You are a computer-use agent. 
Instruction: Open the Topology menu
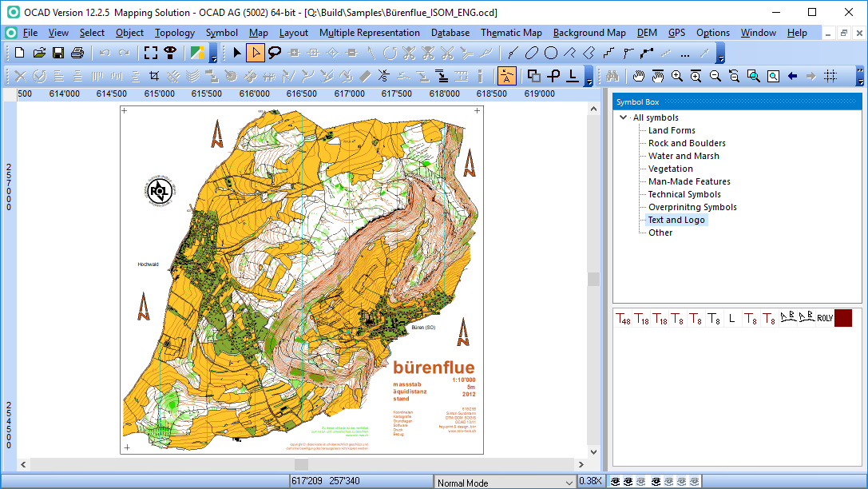point(174,33)
